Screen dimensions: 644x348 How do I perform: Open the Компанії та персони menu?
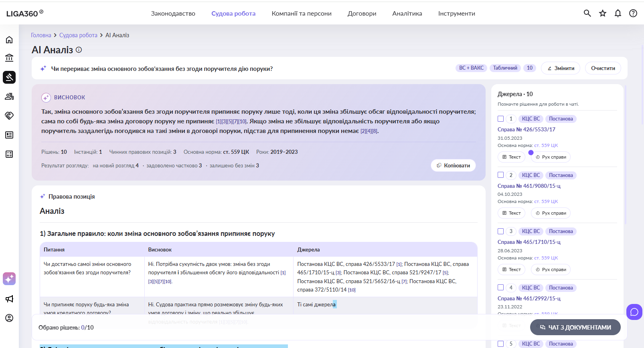point(302,14)
